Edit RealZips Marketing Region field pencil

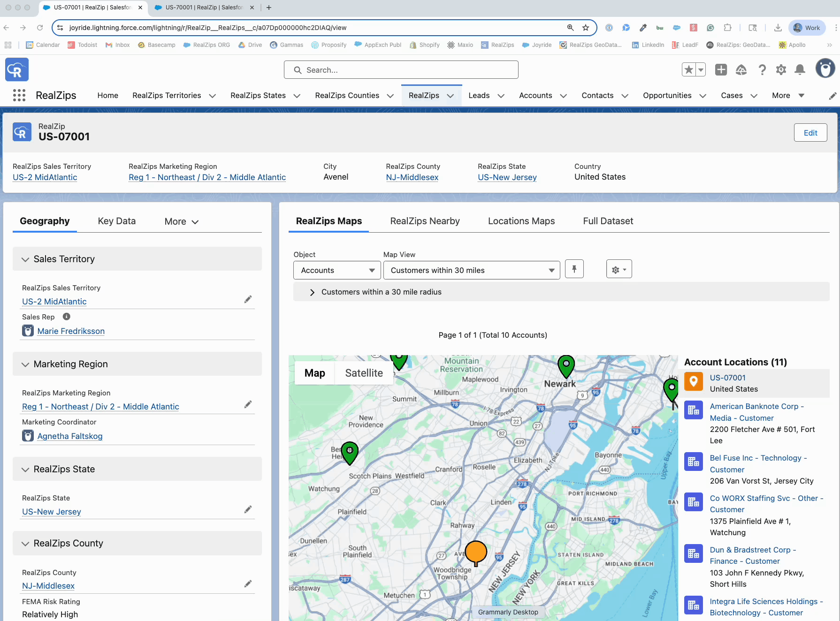(248, 404)
